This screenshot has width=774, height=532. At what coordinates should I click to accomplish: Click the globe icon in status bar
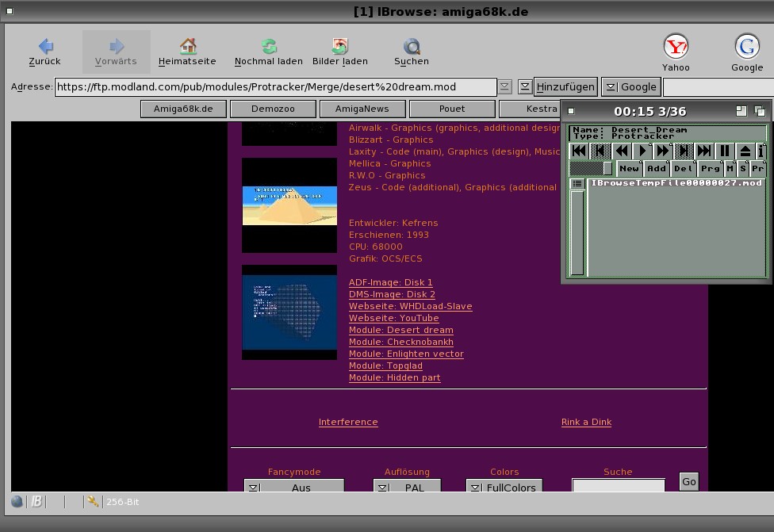17,502
